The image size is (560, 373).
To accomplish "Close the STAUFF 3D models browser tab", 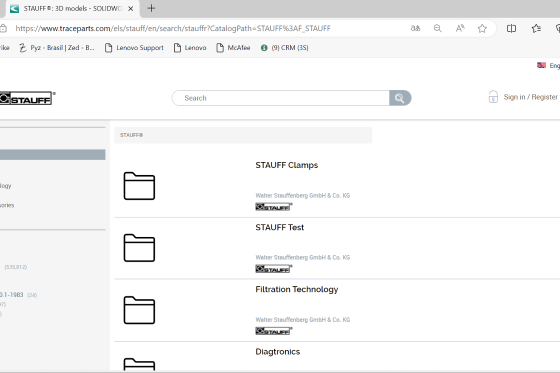I will point(131,9).
